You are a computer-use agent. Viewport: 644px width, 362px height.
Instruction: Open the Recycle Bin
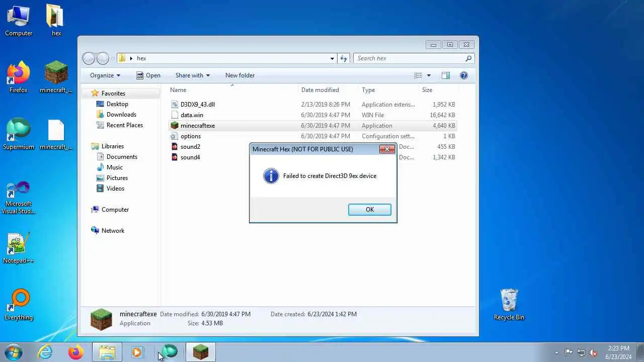tap(509, 305)
